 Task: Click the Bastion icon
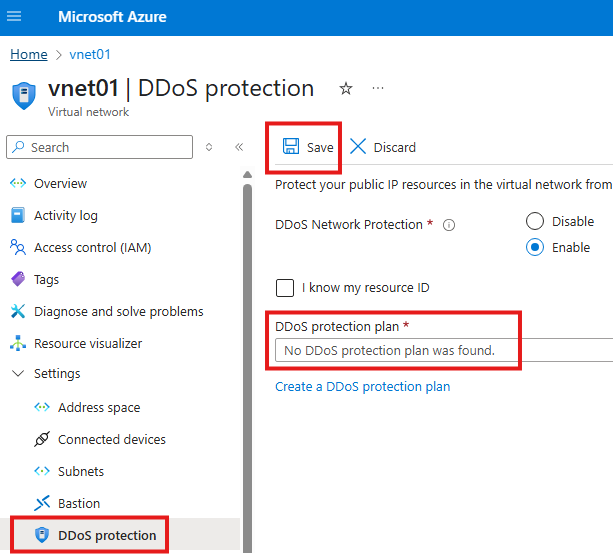click(42, 503)
